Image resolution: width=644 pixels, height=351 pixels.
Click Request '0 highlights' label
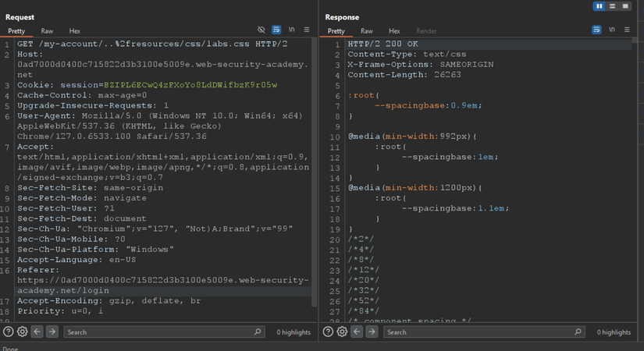click(294, 332)
